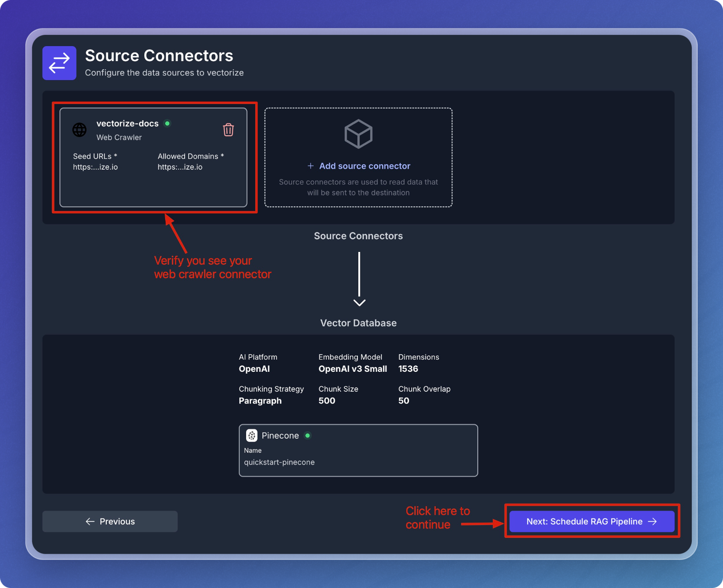Click the Pinecone Name field label

tap(252, 450)
